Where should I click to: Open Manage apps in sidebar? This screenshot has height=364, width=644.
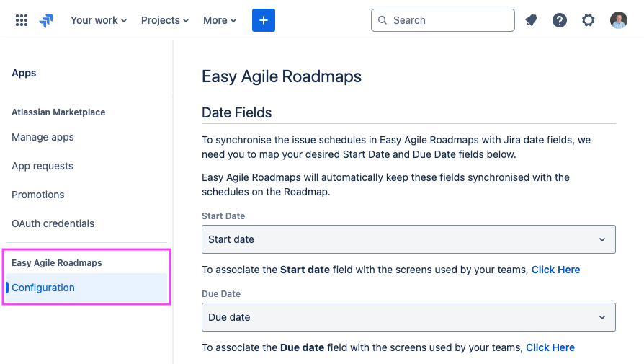pyautogui.click(x=43, y=137)
